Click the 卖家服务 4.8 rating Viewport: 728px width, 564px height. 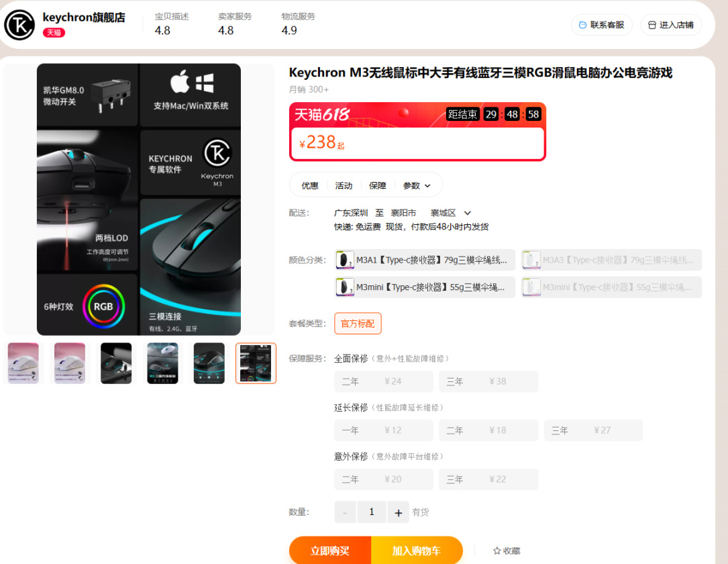(234, 23)
